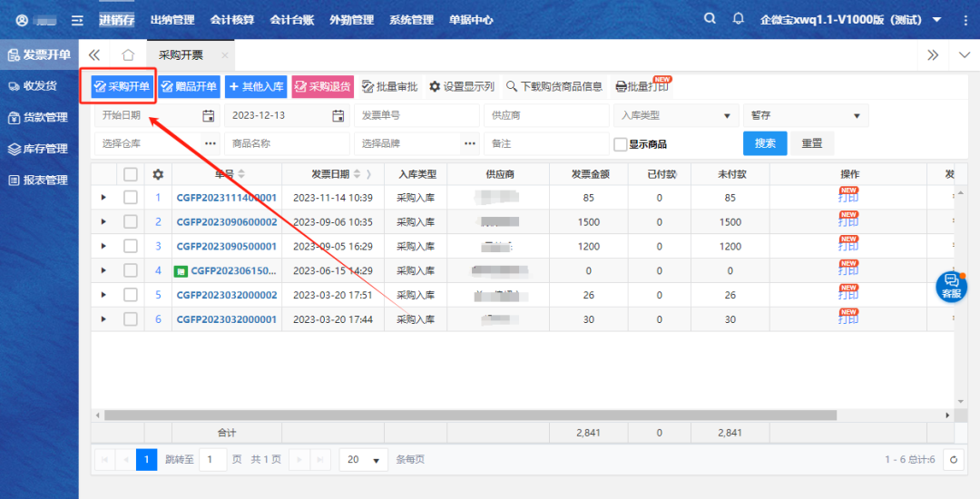Viewport: 980px width, 499px height.
Task: Click the blue 搜索 button
Action: coord(765,143)
